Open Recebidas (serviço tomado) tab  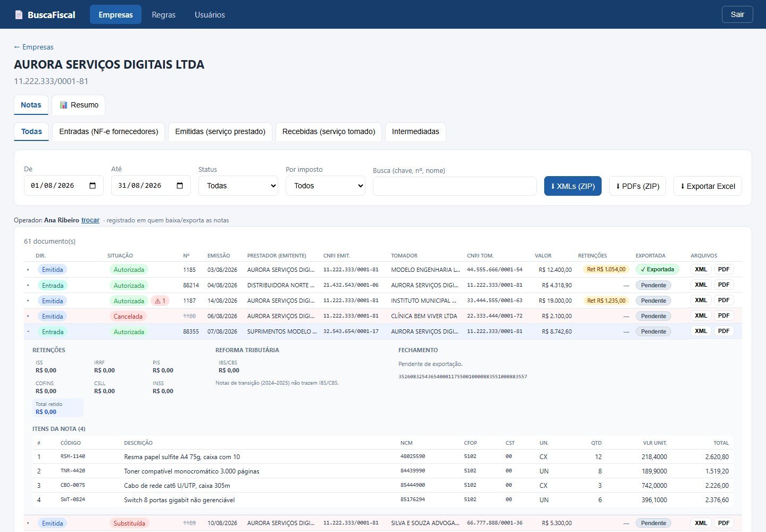tap(329, 131)
